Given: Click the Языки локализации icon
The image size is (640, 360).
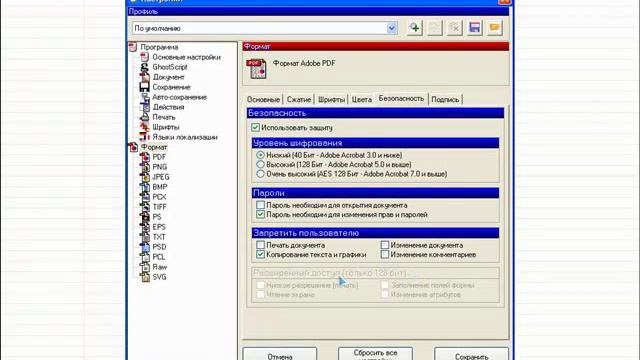Looking at the screenshot, I should (x=144, y=137).
